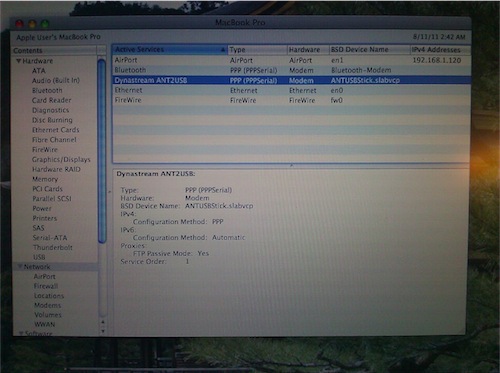Click the date and time display

439,37
